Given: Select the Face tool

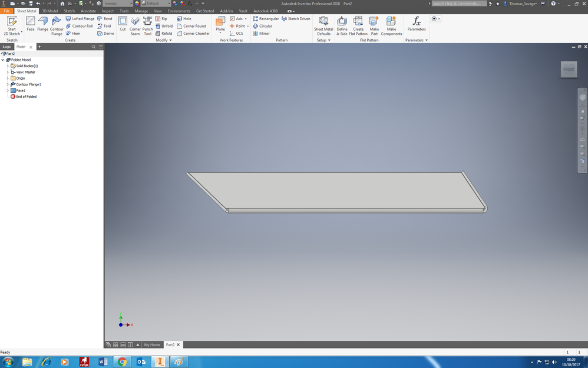Looking at the screenshot, I should (x=31, y=24).
